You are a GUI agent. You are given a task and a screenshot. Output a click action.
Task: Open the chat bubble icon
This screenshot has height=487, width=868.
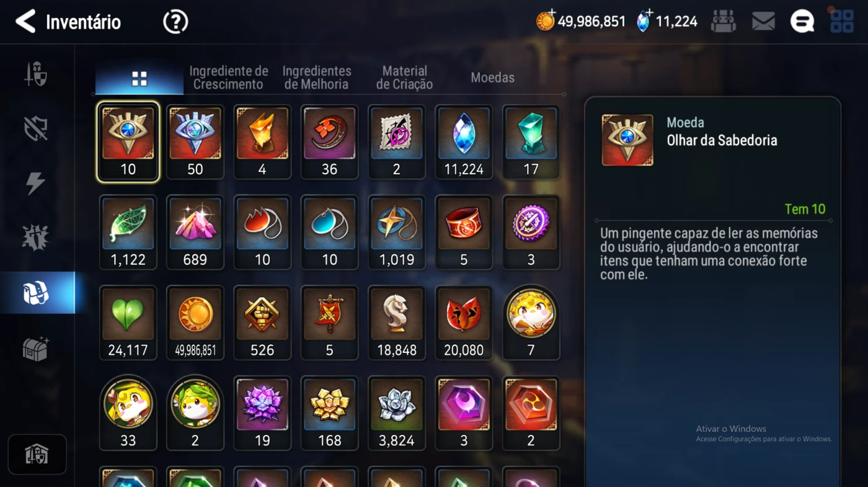pos(802,22)
